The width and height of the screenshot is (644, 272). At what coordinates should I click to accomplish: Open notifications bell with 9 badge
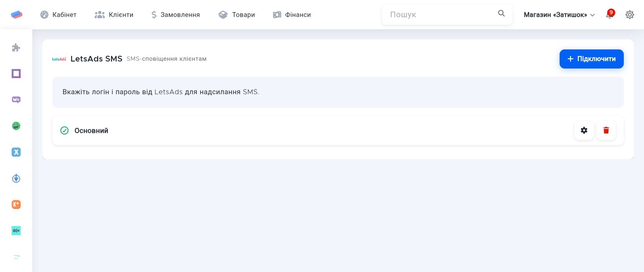click(610, 15)
